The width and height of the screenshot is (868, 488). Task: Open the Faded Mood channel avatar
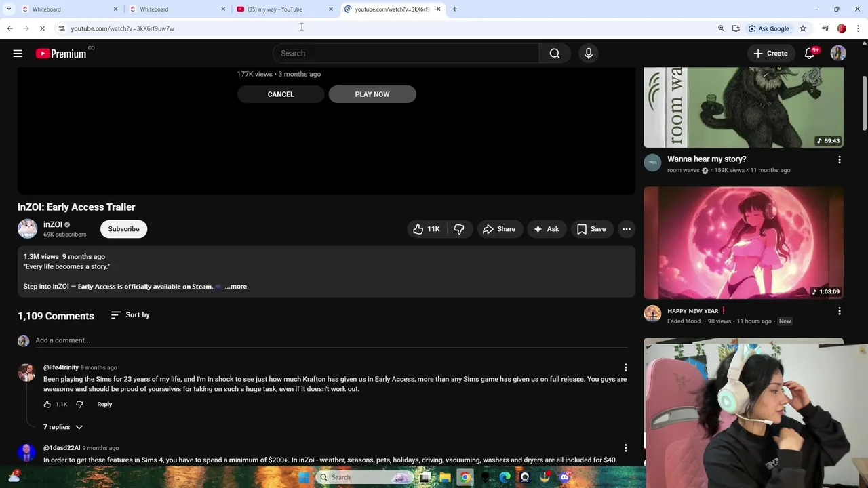[x=652, y=314]
